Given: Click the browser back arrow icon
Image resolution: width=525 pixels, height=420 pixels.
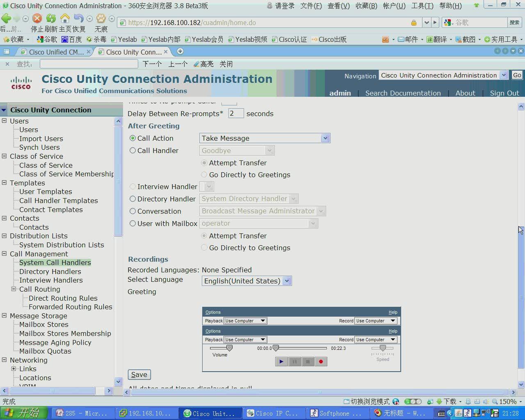Looking at the screenshot, I should coord(6,18).
